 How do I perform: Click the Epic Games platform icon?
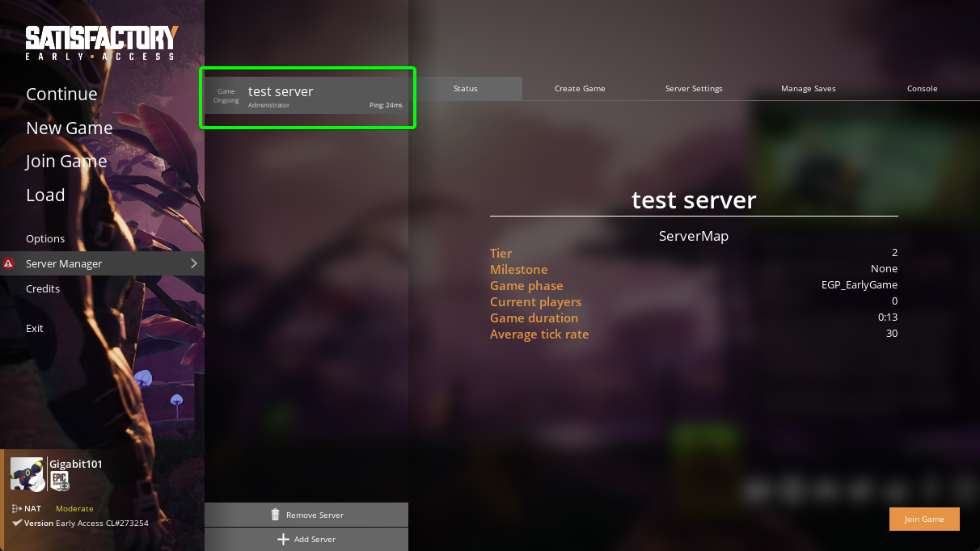coord(60,482)
